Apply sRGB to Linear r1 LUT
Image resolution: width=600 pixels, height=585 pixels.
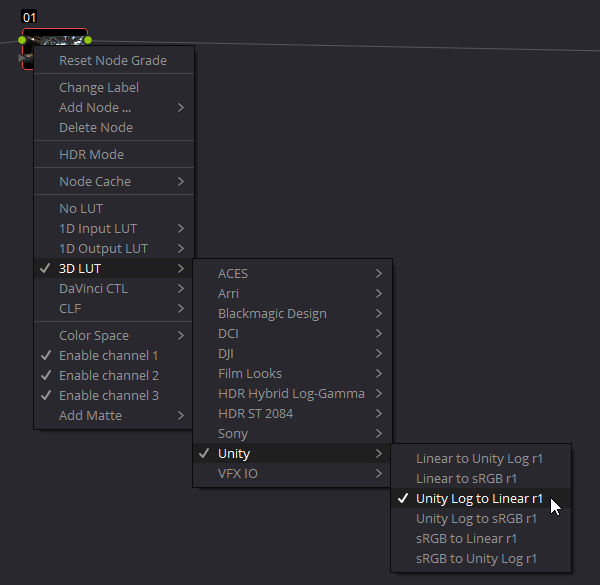pos(481,538)
